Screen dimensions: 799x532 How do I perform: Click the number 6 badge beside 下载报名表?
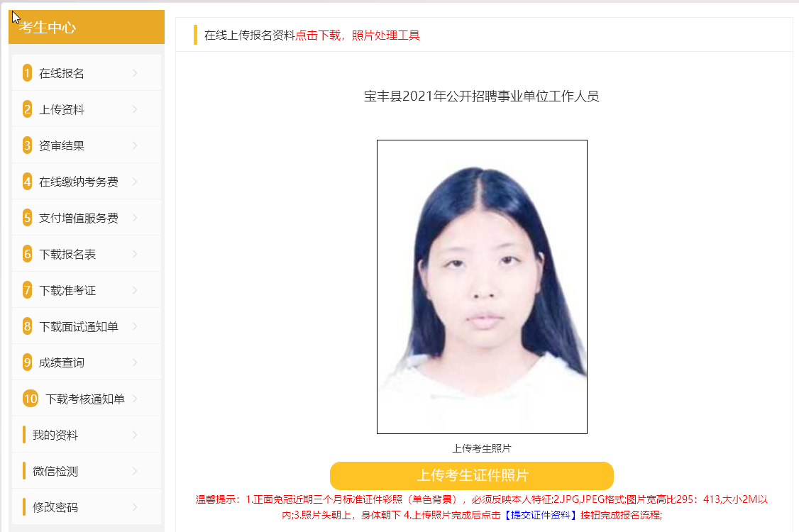[x=28, y=254]
